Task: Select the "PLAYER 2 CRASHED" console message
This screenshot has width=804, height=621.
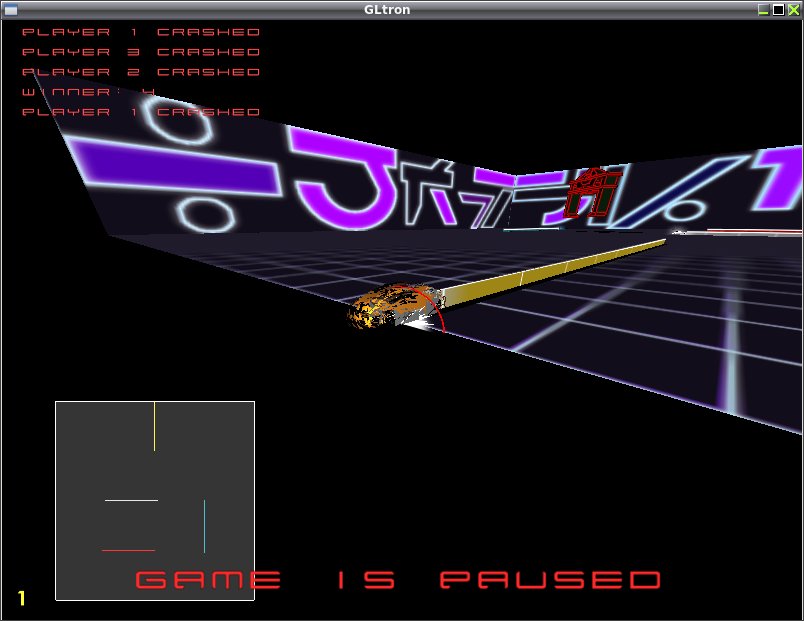Action: [141, 72]
